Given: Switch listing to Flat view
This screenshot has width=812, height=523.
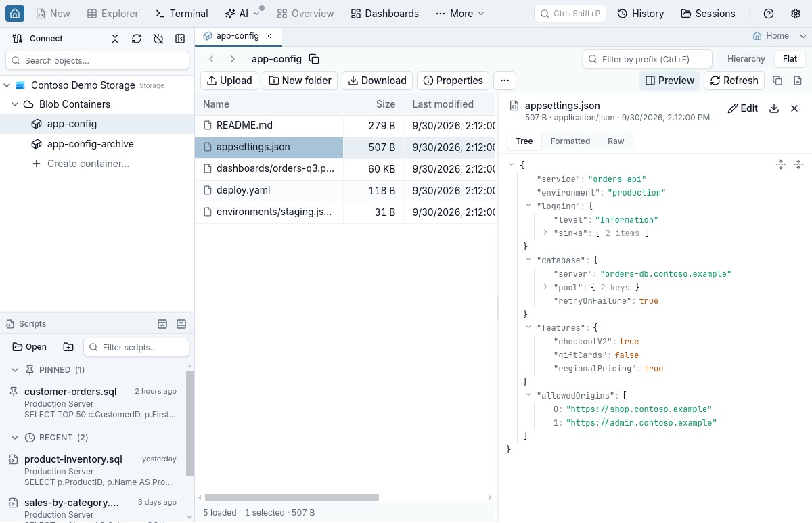Looking at the screenshot, I should [790, 59].
